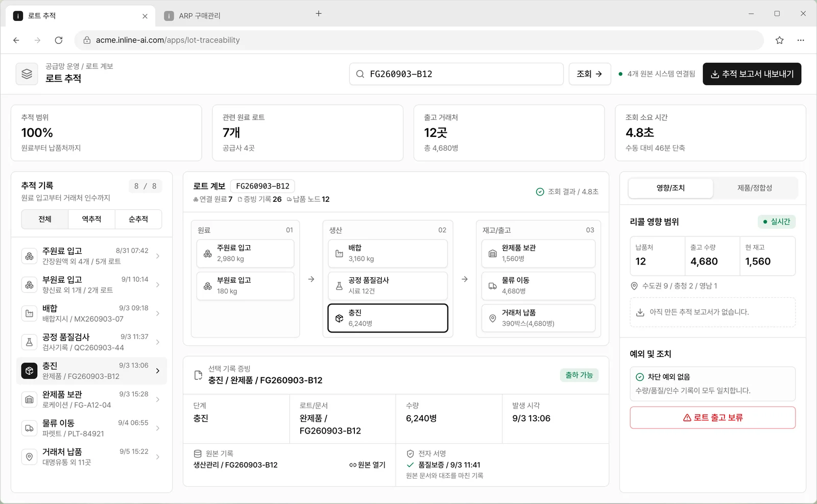817x504 pixels.
Task: Switch filter to 역추적
Action: click(91, 219)
